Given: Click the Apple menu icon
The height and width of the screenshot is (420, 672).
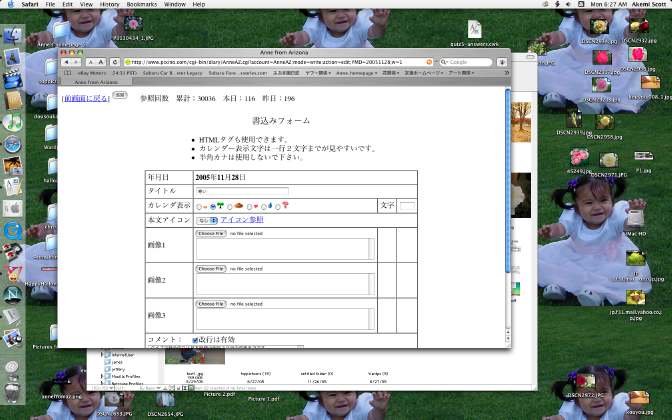Looking at the screenshot, I should coord(11,4).
